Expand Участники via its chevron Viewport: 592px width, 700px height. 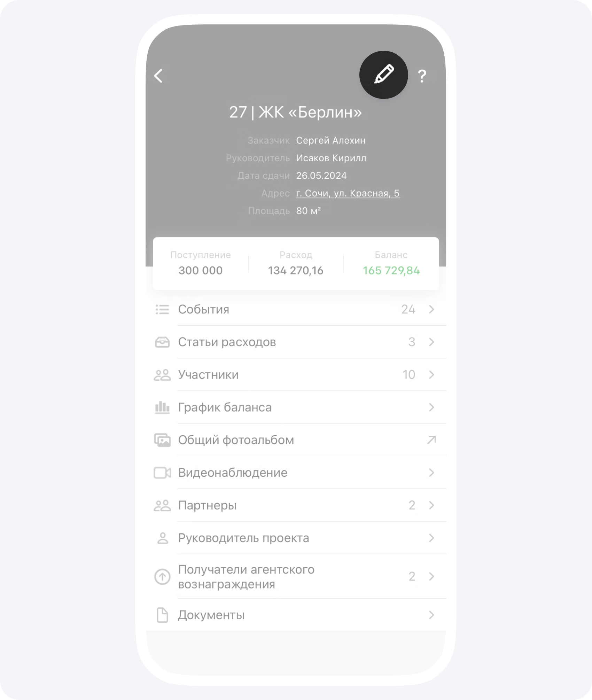click(431, 375)
